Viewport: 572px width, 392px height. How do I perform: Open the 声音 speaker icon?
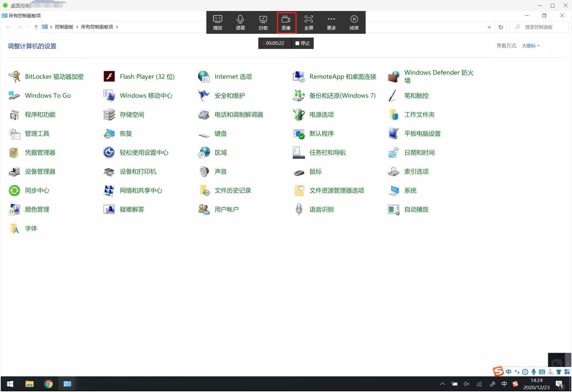click(204, 172)
